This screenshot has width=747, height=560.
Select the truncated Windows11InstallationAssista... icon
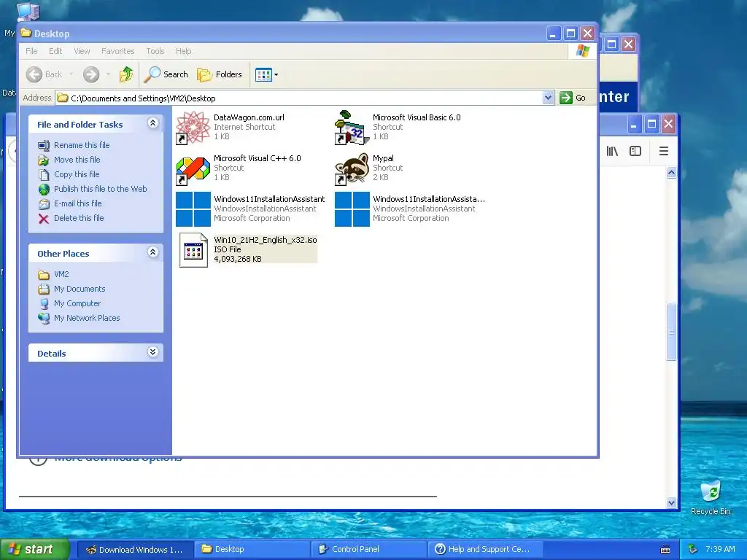pyautogui.click(x=352, y=209)
